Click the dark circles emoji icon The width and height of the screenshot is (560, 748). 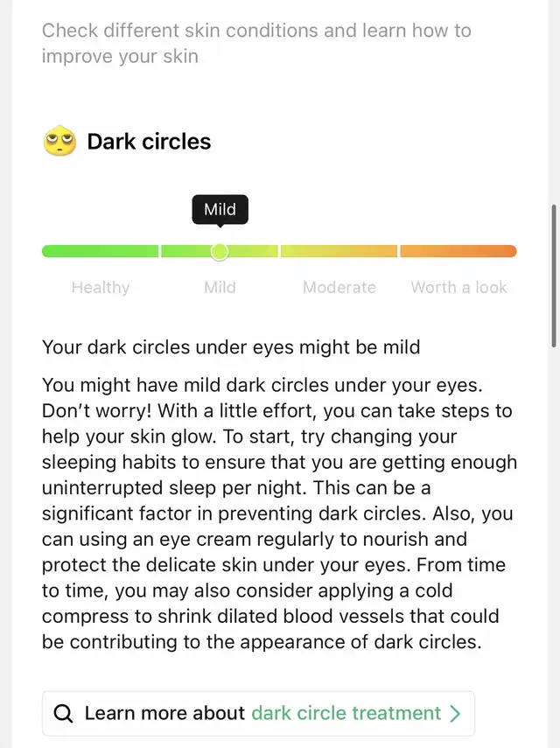coord(59,142)
